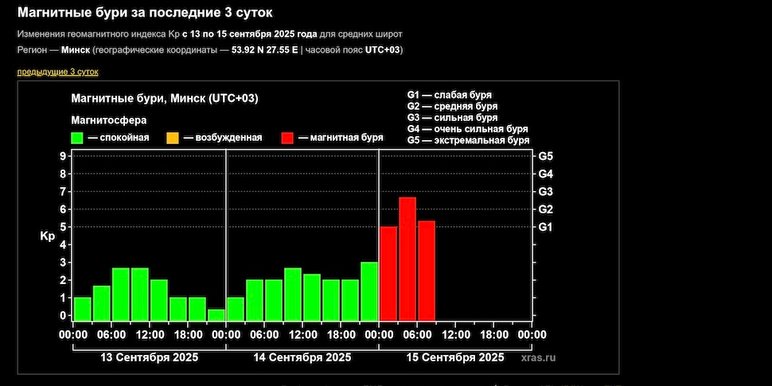Image resolution: width=772 pixels, height=386 pixels.
Task: Click the last green bar at Kp 3
Action: click(x=369, y=291)
